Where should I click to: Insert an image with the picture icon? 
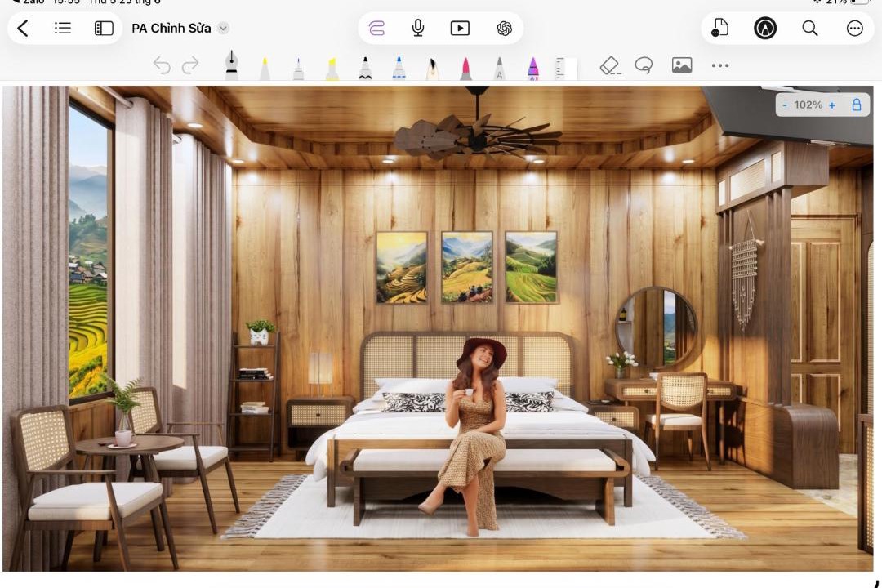(682, 65)
